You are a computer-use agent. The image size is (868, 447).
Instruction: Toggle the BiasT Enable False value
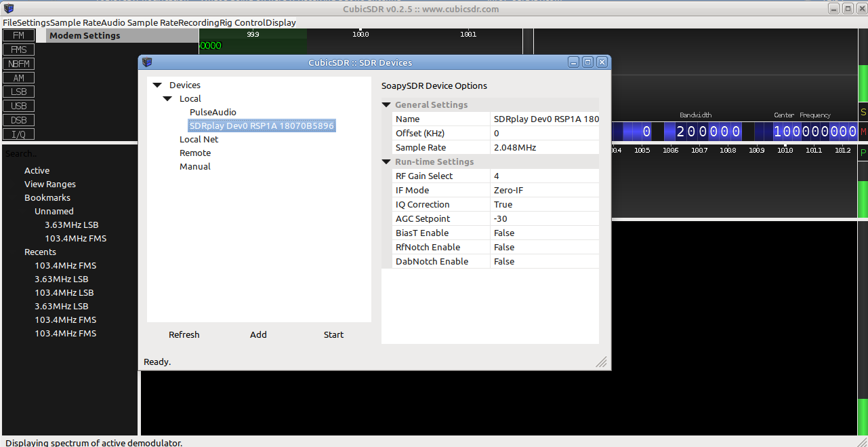coord(545,233)
